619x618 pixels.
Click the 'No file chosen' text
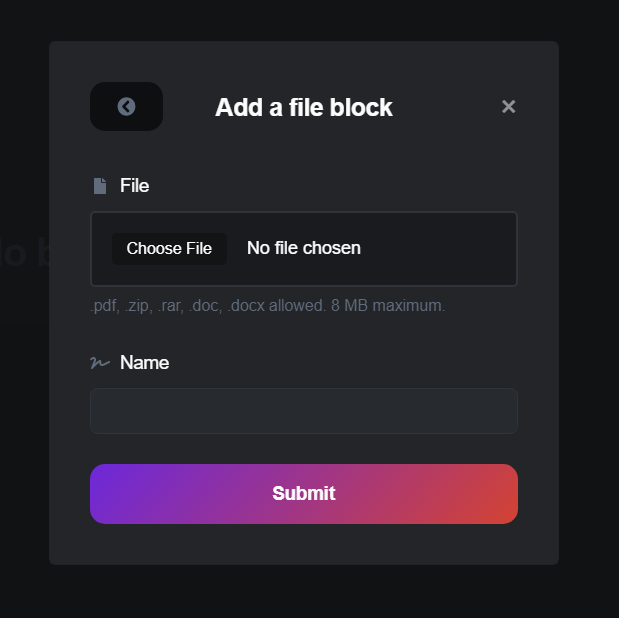coord(304,248)
